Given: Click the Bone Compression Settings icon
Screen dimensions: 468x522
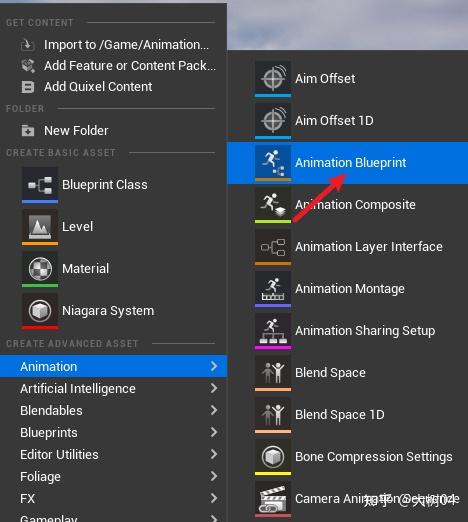Looking at the screenshot, I should click(x=273, y=457).
